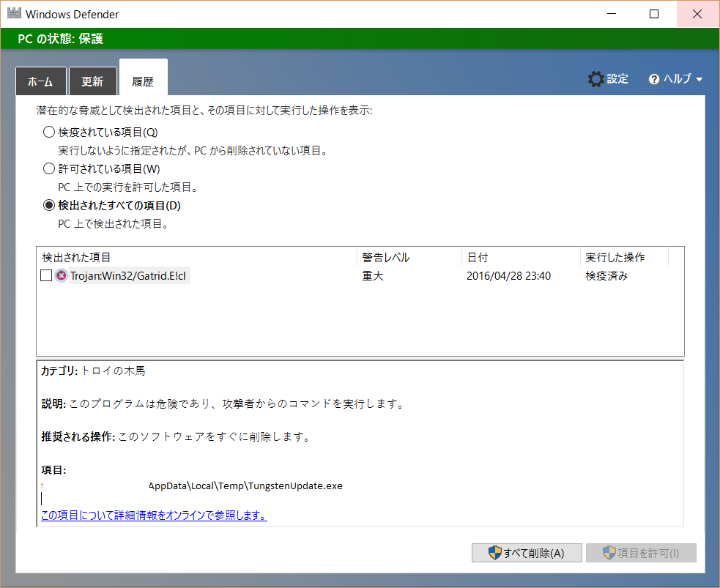Open the 履歴 tab
Image resolution: width=720 pixels, height=588 pixels.
point(144,78)
